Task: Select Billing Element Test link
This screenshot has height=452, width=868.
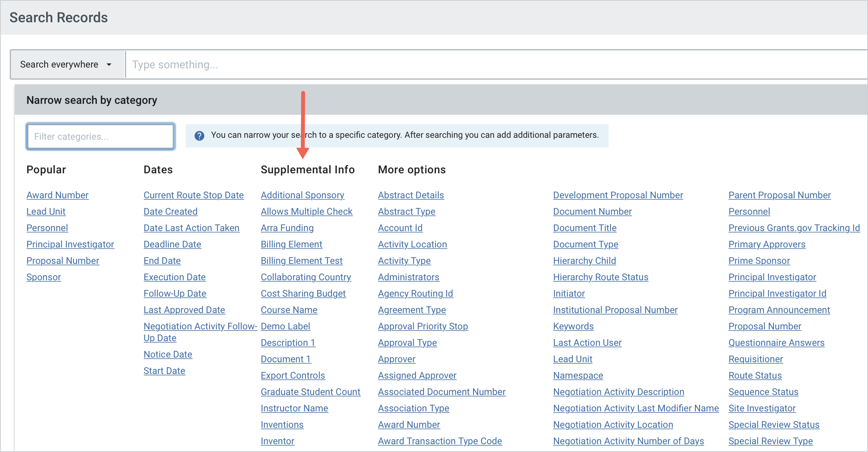Action: tap(302, 261)
